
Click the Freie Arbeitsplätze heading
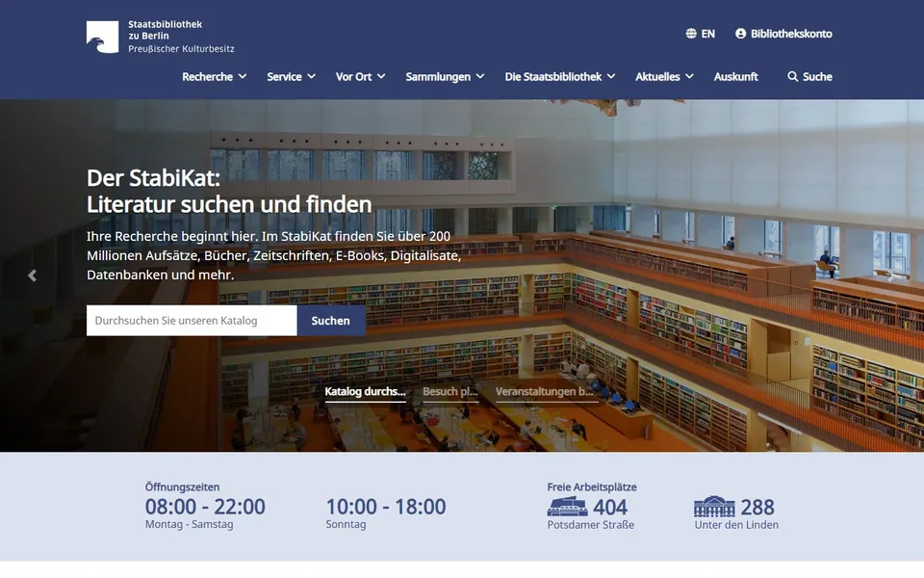coord(592,487)
